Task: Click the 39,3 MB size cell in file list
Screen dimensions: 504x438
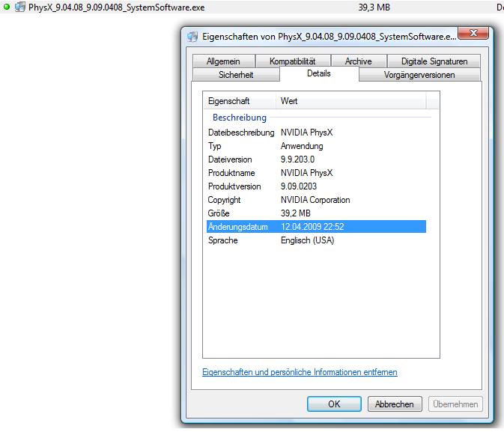Action: click(x=374, y=7)
